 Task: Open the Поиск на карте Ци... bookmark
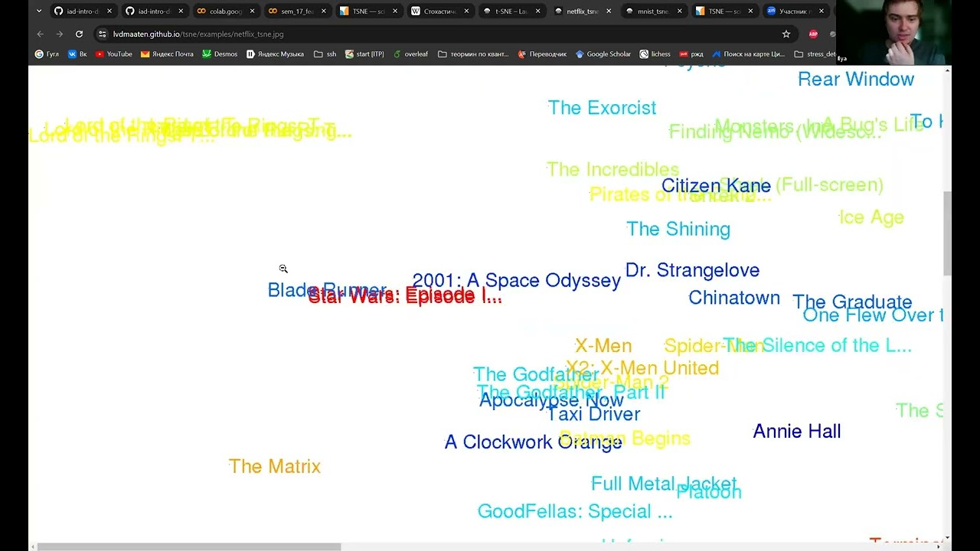[x=749, y=54]
